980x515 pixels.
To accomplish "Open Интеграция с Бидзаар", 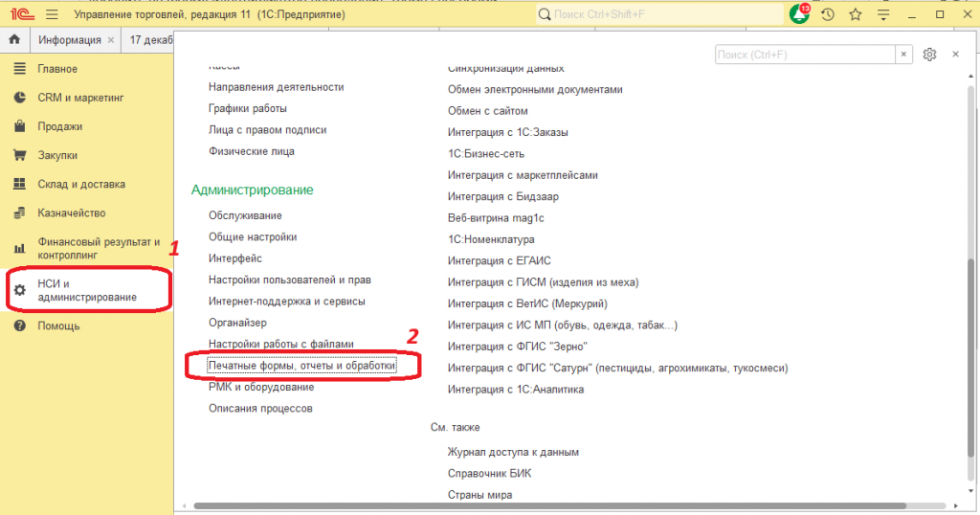I will click(x=503, y=196).
